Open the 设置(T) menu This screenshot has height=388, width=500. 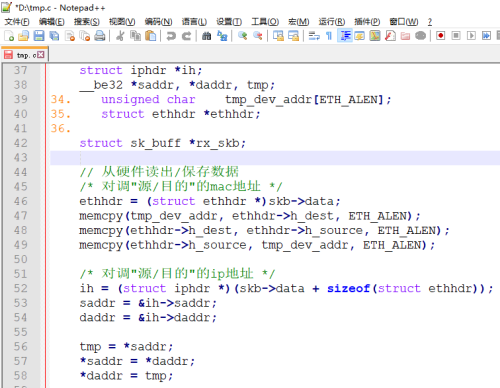click(229, 22)
